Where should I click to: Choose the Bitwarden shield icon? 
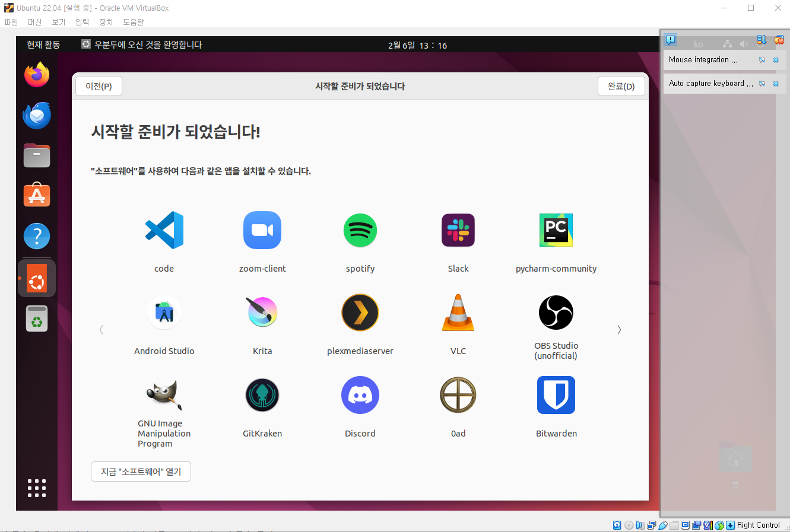pyautogui.click(x=556, y=395)
